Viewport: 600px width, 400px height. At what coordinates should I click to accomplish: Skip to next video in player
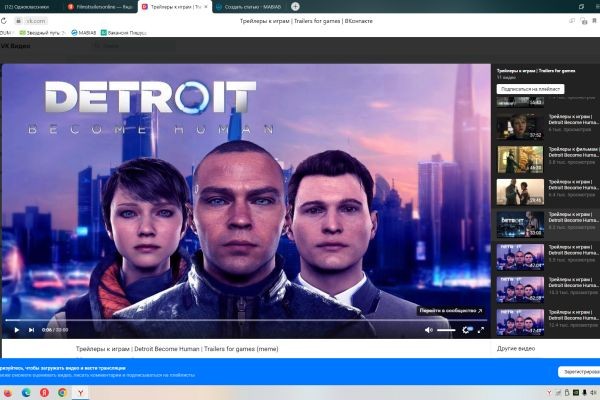31,330
